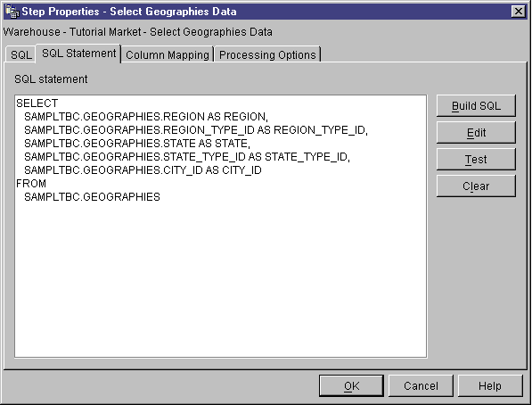The height and width of the screenshot is (405, 532).
Task: Go to the Processing Options tab
Action: click(x=267, y=54)
